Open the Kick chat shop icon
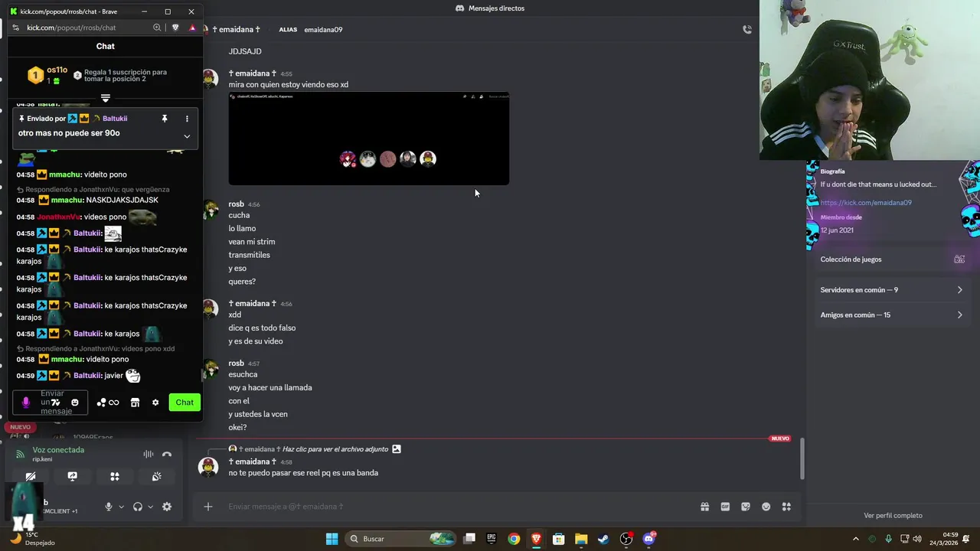The width and height of the screenshot is (980, 551). pos(135,403)
